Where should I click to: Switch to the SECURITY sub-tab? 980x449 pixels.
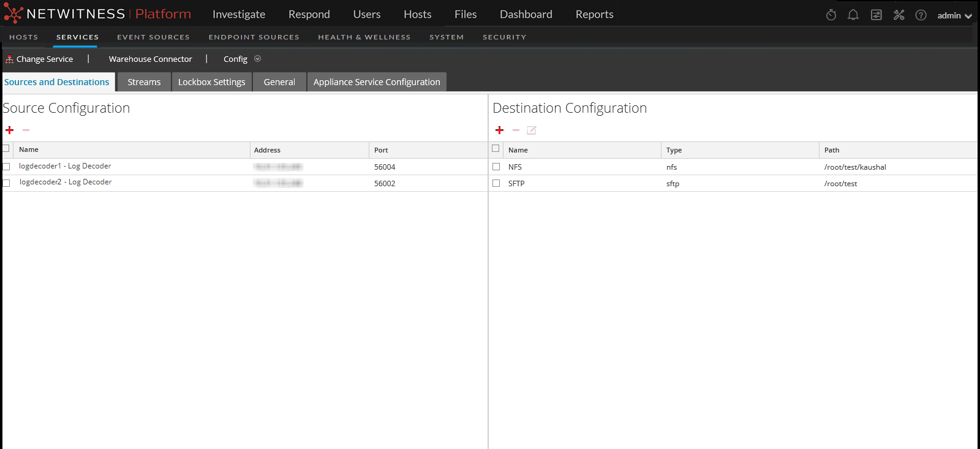pyautogui.click(x=505, y=37)
